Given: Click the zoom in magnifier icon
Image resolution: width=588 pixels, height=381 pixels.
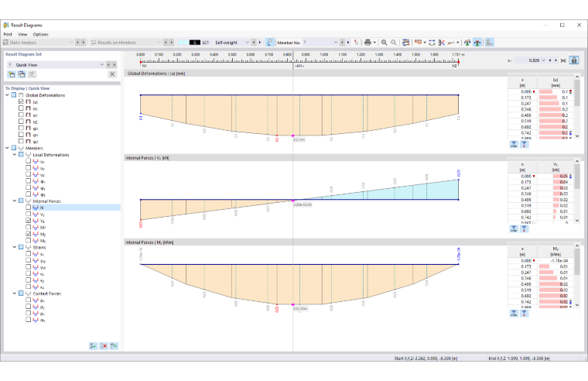Looking at the screenshot, I should pos(384,43).
